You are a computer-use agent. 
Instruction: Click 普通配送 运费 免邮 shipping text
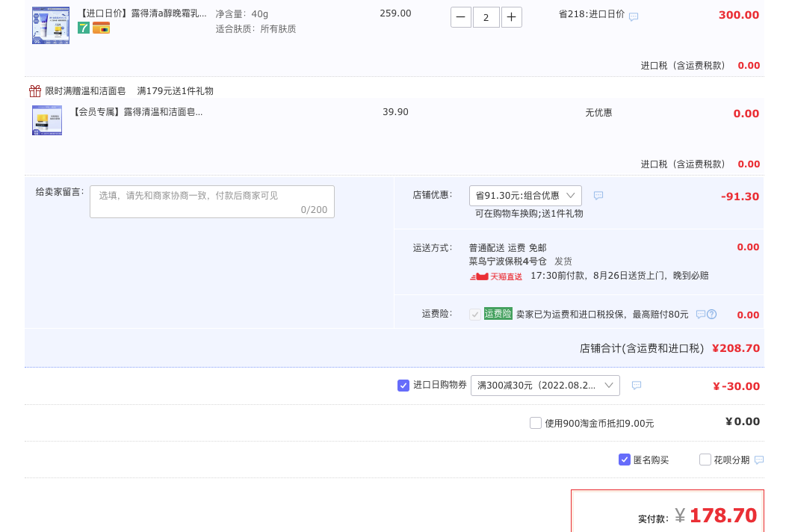pos(508,248)
